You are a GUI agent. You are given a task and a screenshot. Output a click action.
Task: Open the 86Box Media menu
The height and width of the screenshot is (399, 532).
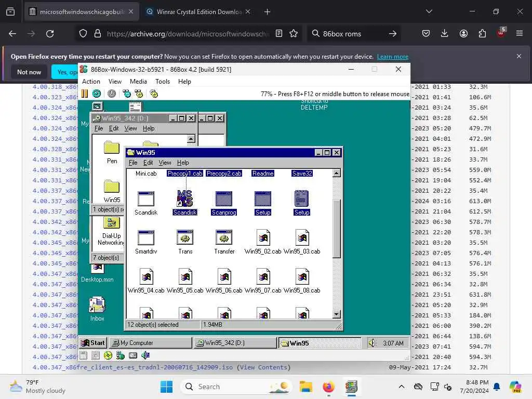click(x=138, y=82)
